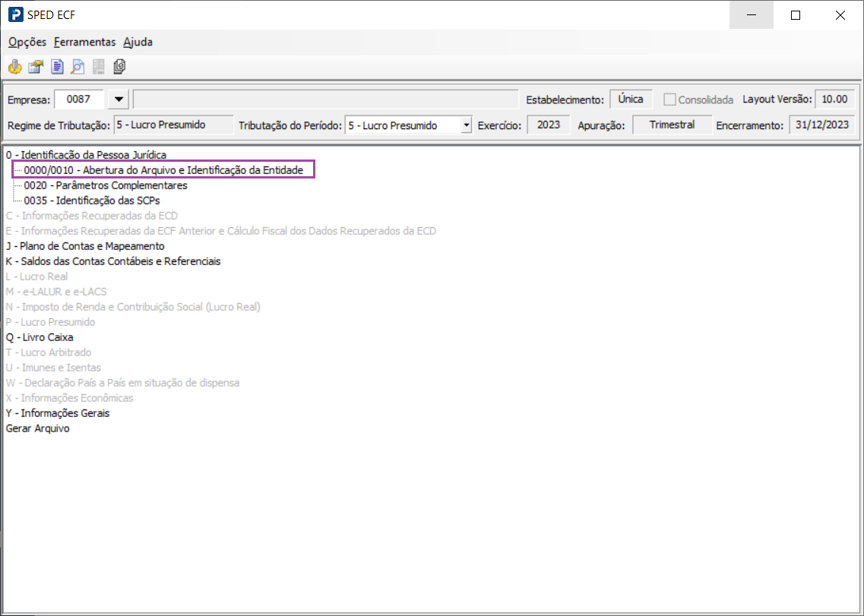
Task: Close the SPED ECF window
Action: coord(840,15)
